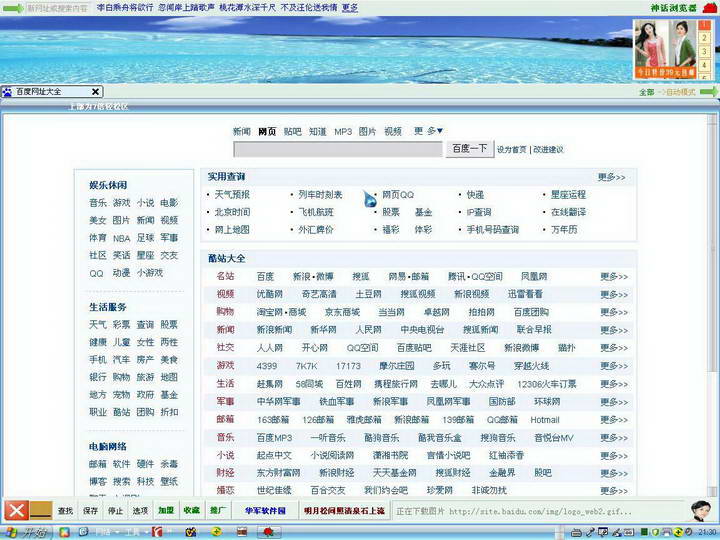Switch to the 新闻 search tab
This screenshot has width=720, height=540.
tap(242, 132)
